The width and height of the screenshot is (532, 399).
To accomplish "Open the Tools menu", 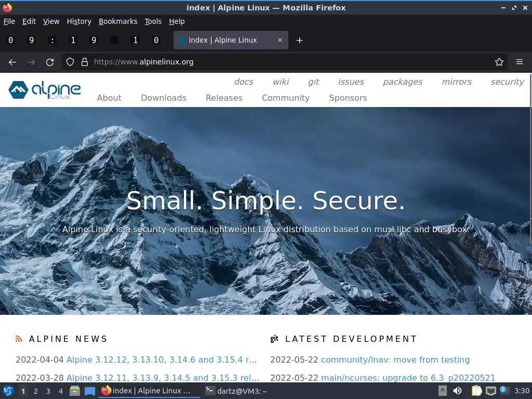I will pyautogui.click(x=153, y=21).
